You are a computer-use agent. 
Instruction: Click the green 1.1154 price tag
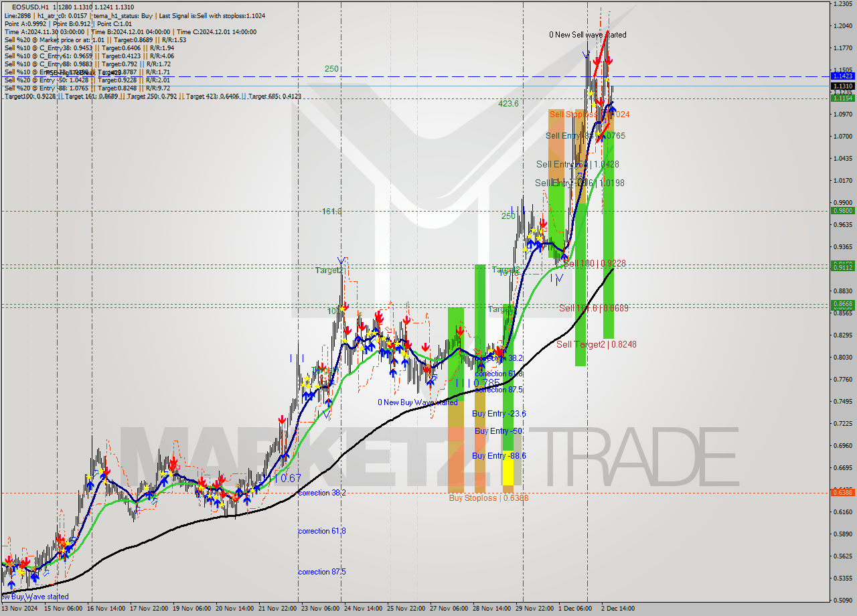click(842, 98)
